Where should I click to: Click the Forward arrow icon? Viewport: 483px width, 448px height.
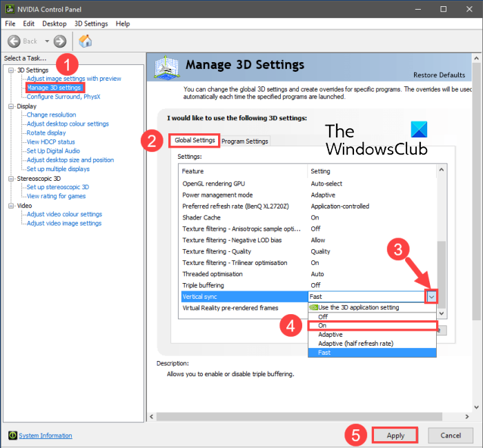(60, 41)
